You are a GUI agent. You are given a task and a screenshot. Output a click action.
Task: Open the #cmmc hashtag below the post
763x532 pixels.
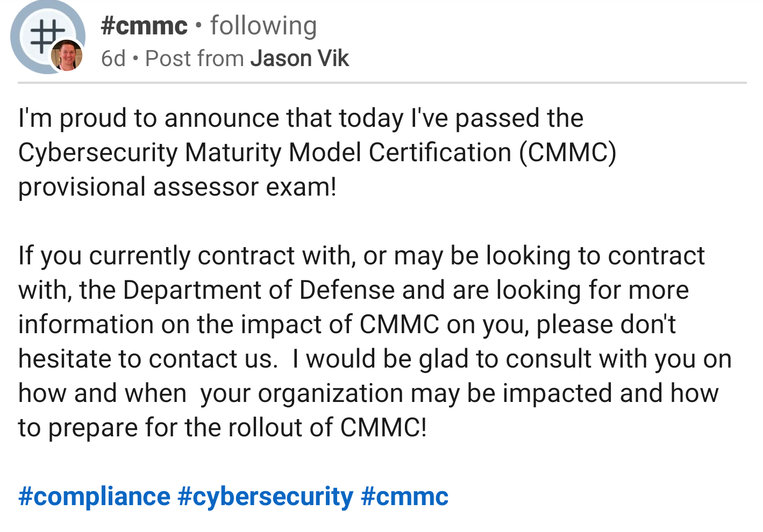click(404, 496)
